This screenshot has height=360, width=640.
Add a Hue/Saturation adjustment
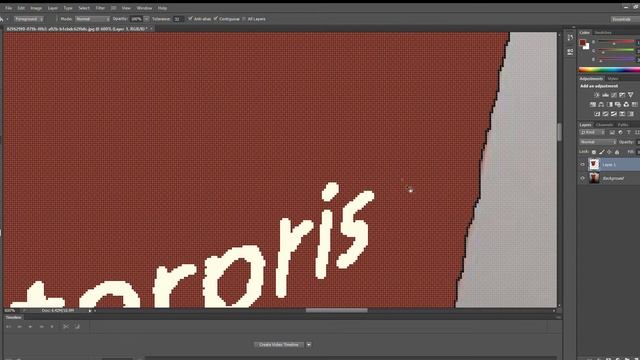coord(593,104)
